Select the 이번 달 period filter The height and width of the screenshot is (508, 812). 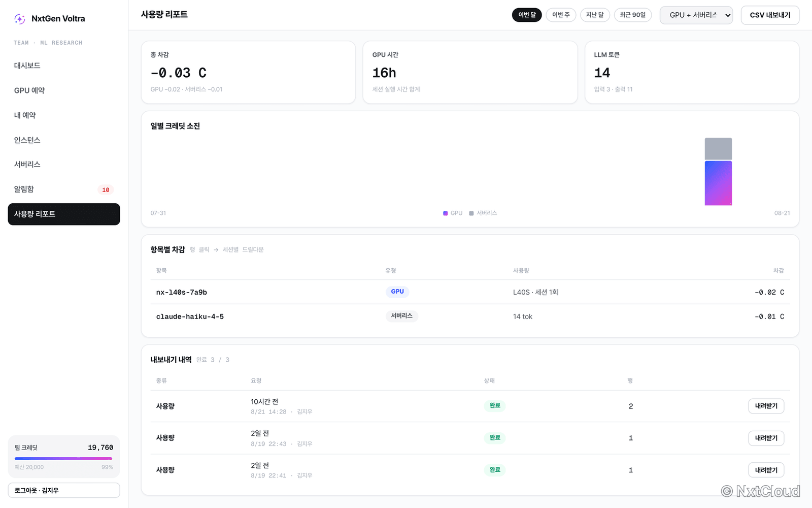point(527,15)
